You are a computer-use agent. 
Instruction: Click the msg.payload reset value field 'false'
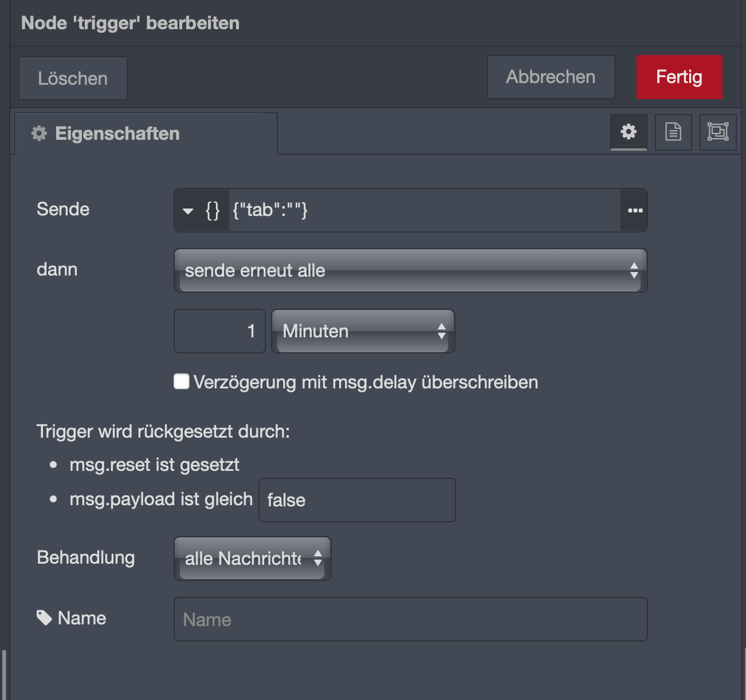coord(358,500)
